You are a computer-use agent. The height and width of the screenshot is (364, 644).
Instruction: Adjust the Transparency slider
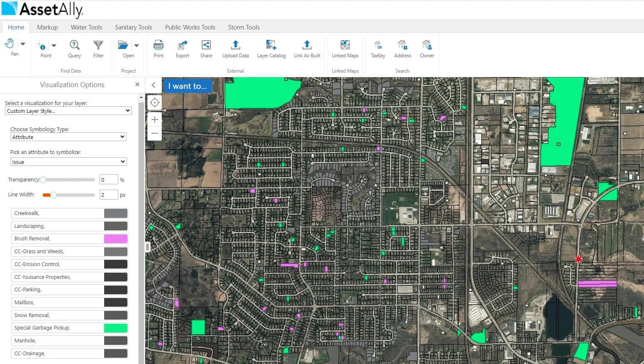point(43,180)
